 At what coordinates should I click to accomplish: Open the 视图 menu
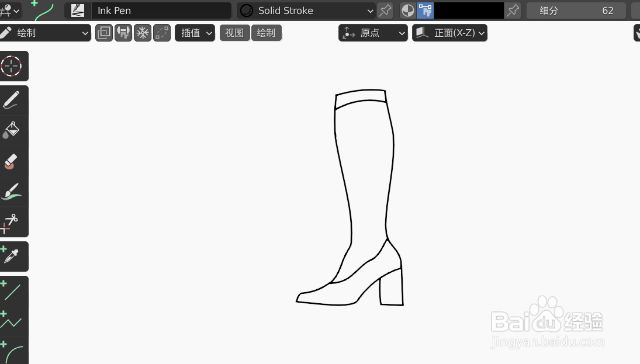click(x=235, y=33)
